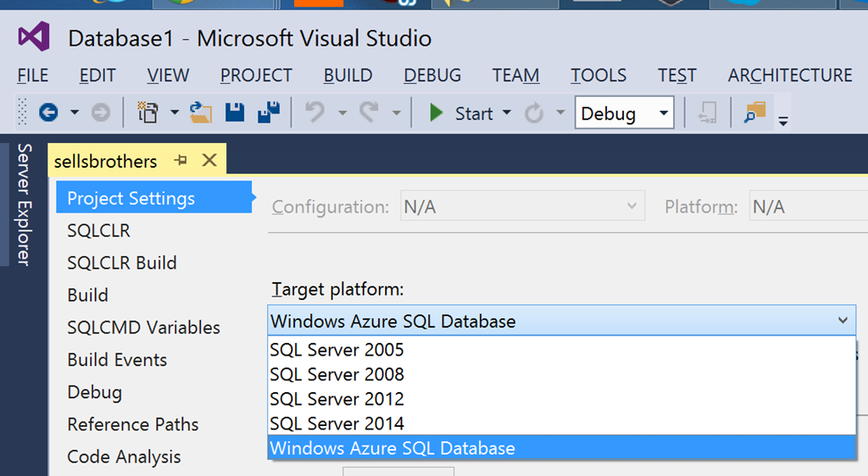Open the SQLCMD Variables page
The height and width of the screenshot is (476, 868).
click(143, 327)
